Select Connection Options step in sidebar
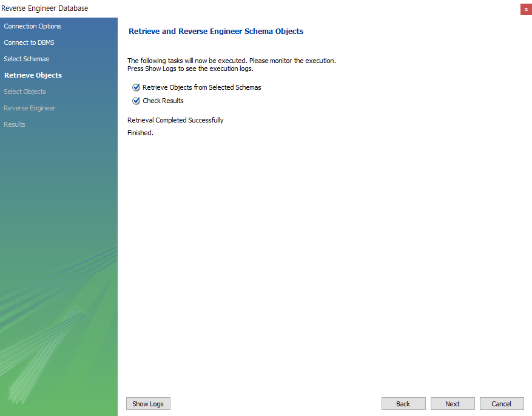This screenshot has width=532, height=416. [x=33, y=26]
